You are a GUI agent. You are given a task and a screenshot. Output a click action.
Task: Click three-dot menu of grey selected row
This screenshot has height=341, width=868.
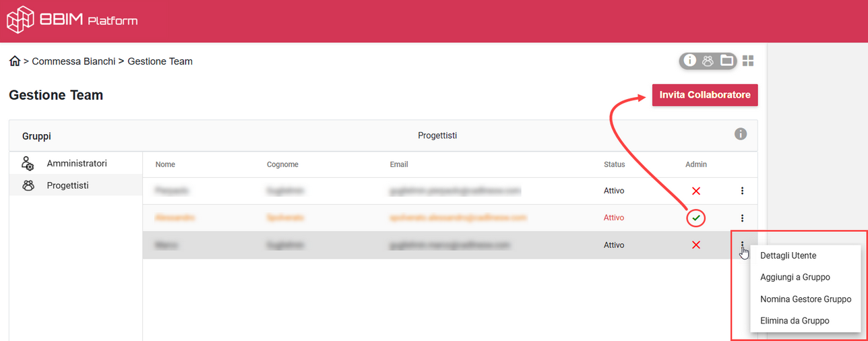(x=742, y=245)
